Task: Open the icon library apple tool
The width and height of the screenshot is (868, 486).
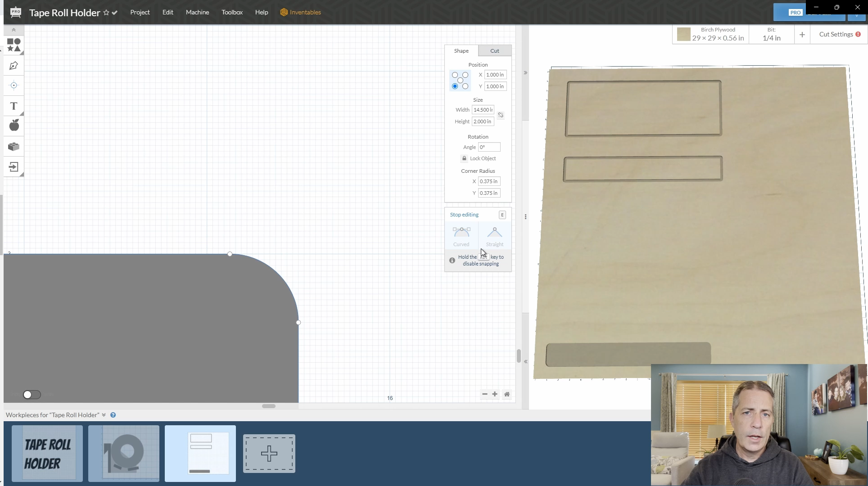Action: point(14,126)
